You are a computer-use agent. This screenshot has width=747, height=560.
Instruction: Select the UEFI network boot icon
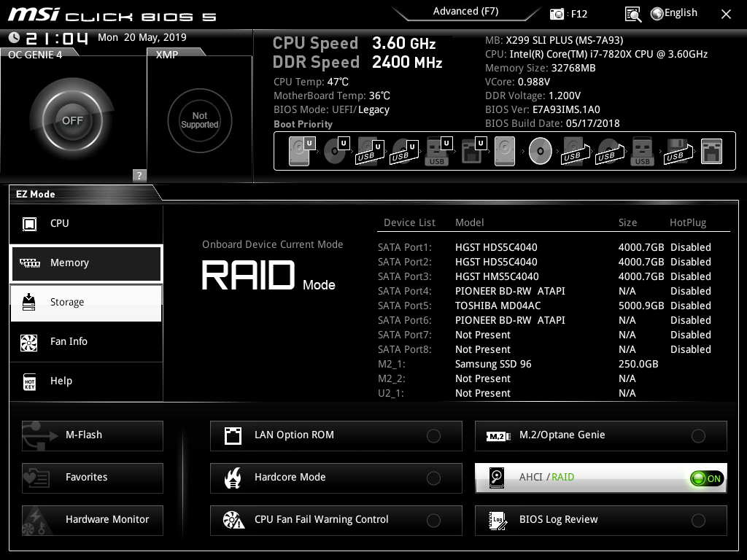tap(473, 151)
